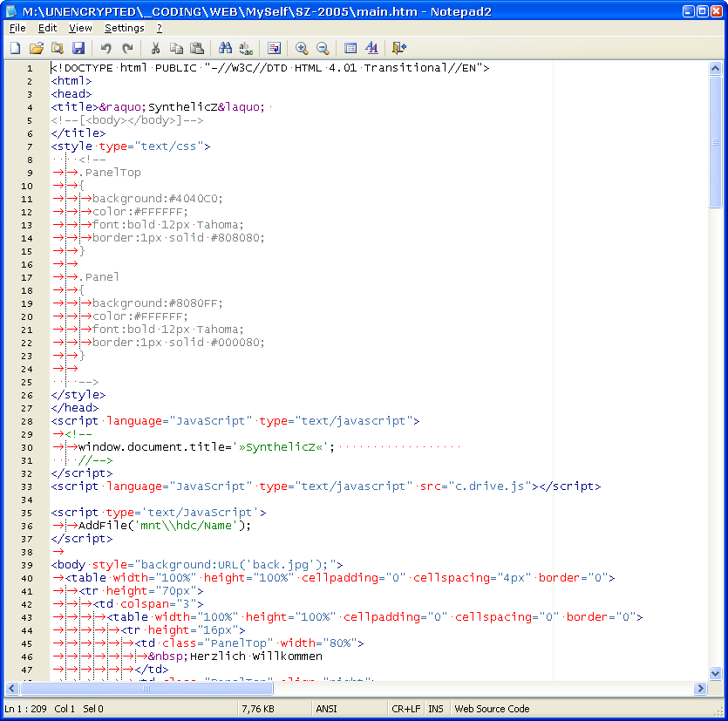Toggle Word Wrap toolbar icon
Image resolution: width=728 pixels, height=721 pixels.
(274, 48)
